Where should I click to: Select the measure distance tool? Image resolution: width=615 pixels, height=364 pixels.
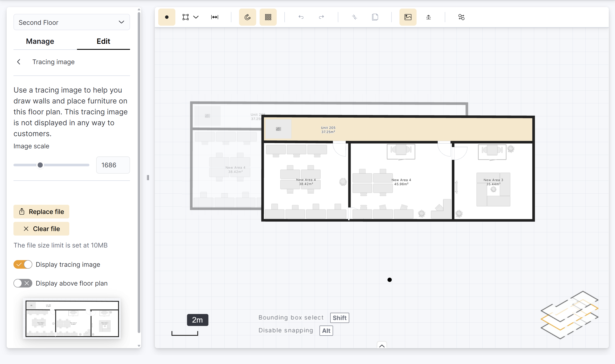[215, 17]
